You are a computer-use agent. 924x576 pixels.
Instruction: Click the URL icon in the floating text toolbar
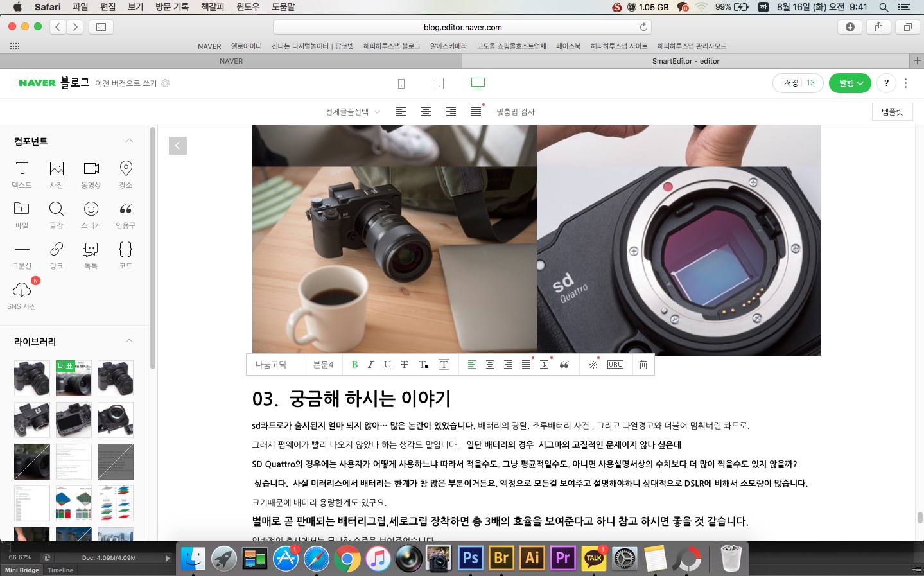tap(615, 364)
